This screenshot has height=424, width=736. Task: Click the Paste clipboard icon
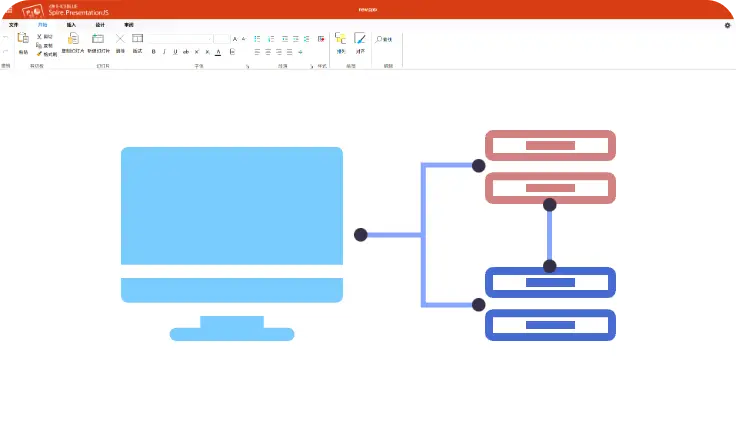[23, 38]
